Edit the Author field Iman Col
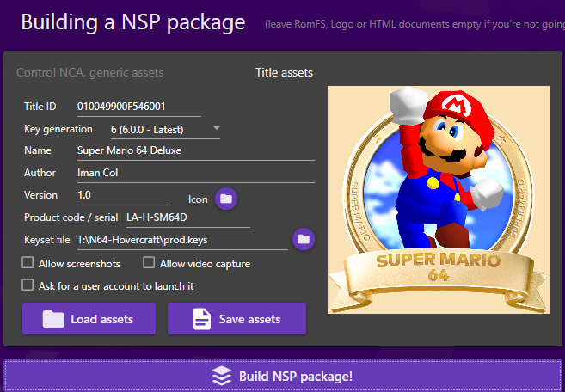The image size is (565, 392). 196,173
